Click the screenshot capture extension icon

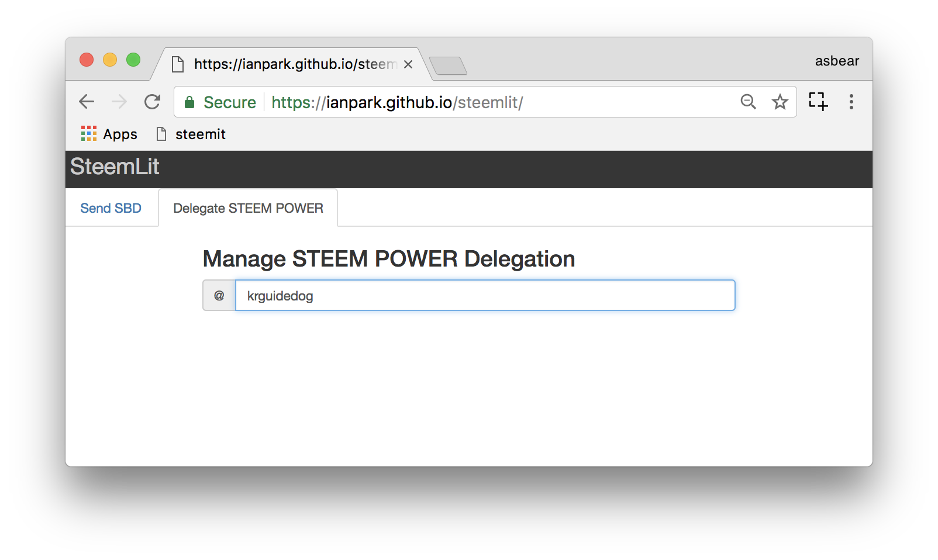click(818, 101)
